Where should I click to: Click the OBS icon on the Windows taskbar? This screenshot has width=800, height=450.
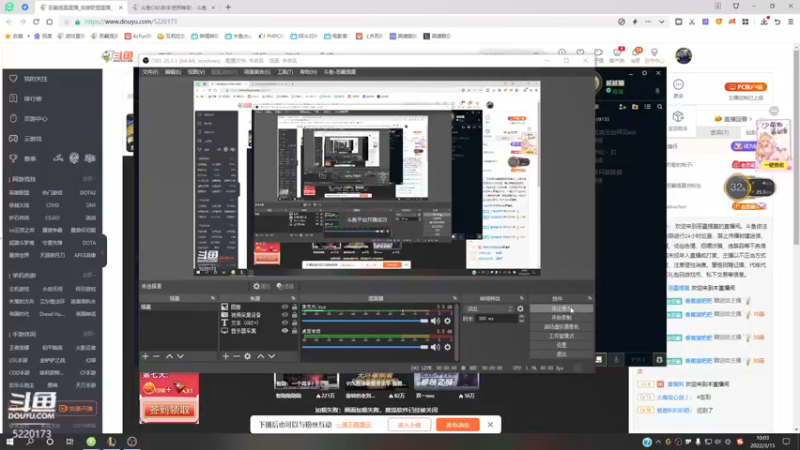point(132,442)
